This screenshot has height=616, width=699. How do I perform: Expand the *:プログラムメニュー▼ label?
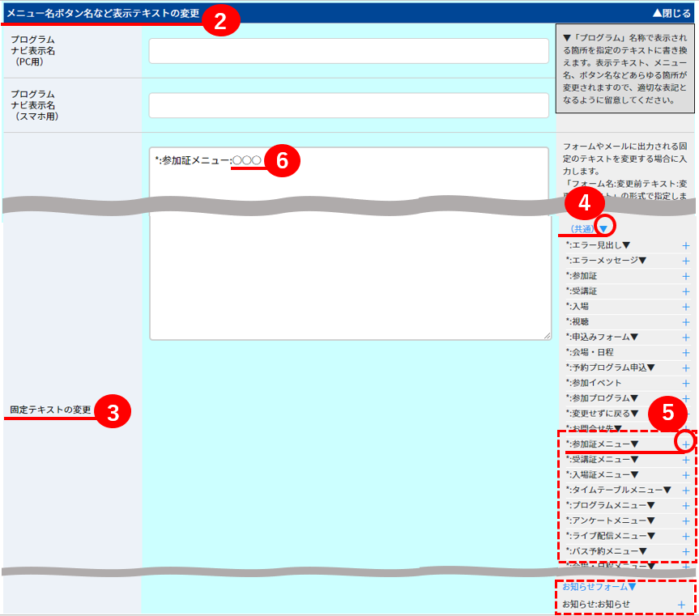(x=610, y=505)
